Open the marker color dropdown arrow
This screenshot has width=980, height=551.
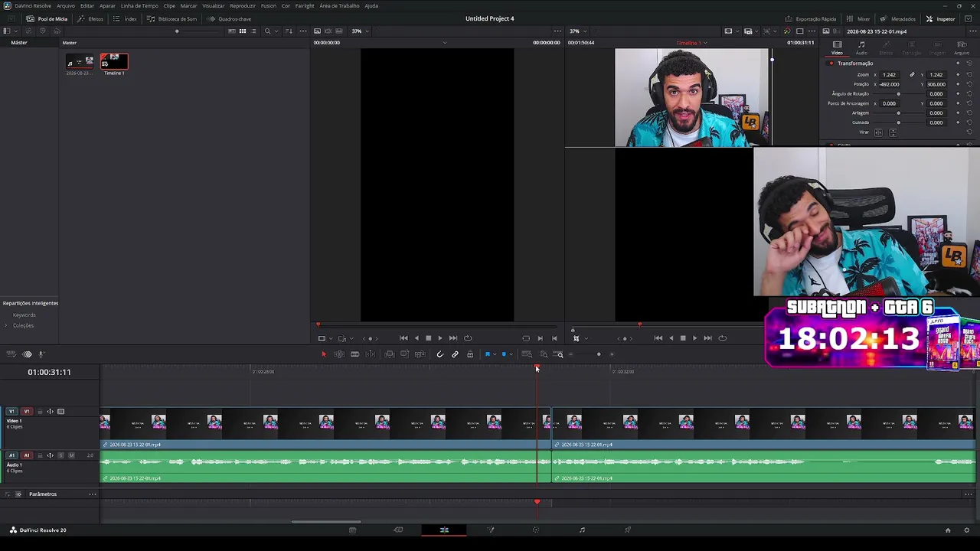[x=511, y=354]
